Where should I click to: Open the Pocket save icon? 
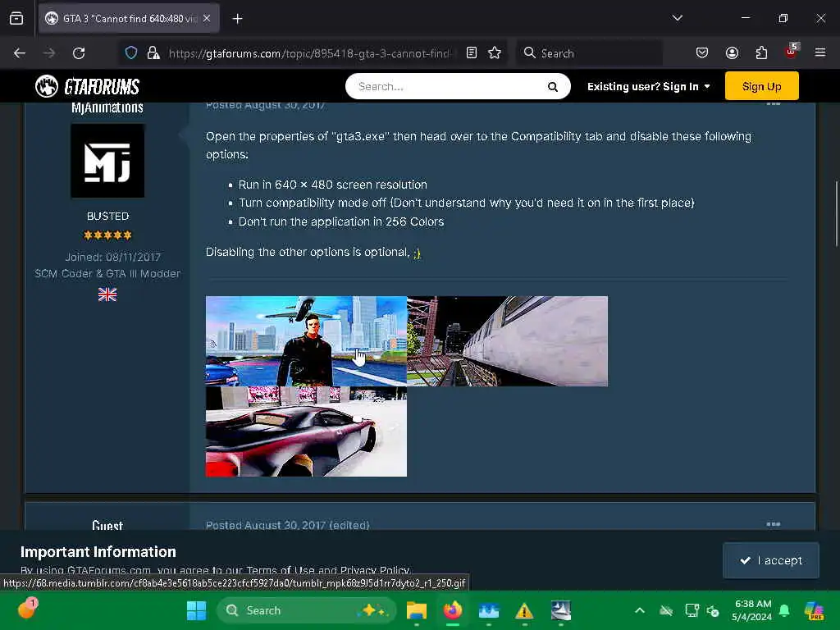(702, 52)
